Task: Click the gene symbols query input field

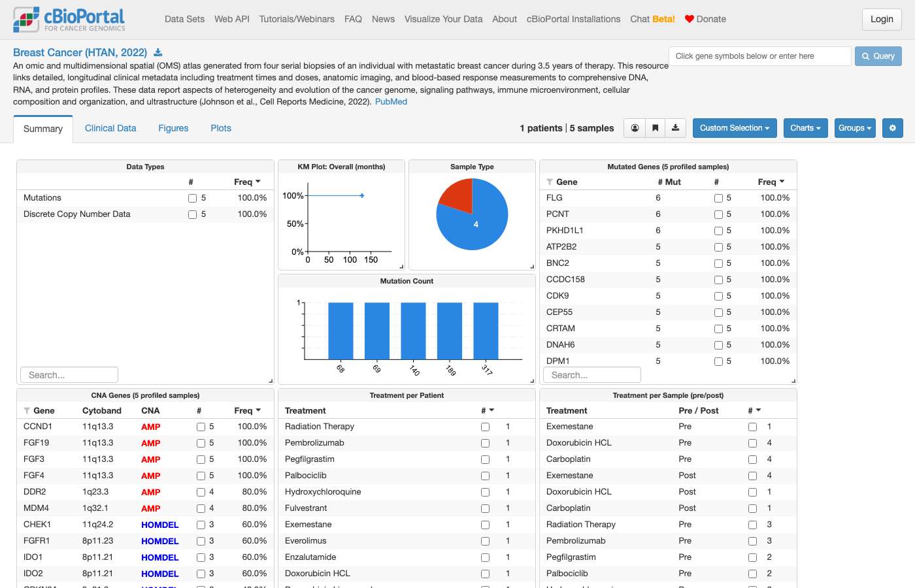Action: tap(759, 56)
